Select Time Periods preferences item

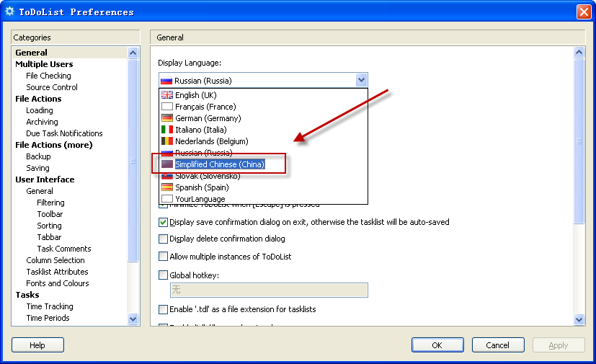point(48,318)
